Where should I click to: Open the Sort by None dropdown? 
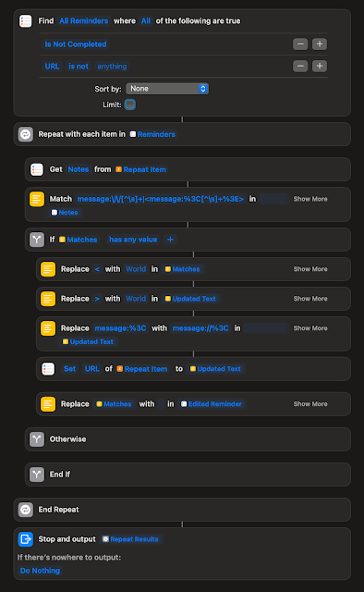pyautogui.click(x=167, y=89)
